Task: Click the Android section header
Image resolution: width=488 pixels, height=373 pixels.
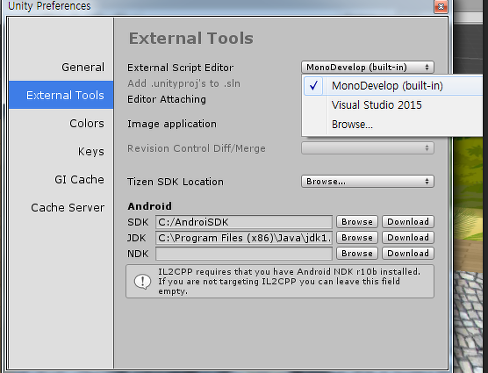Action: [150, 206]
